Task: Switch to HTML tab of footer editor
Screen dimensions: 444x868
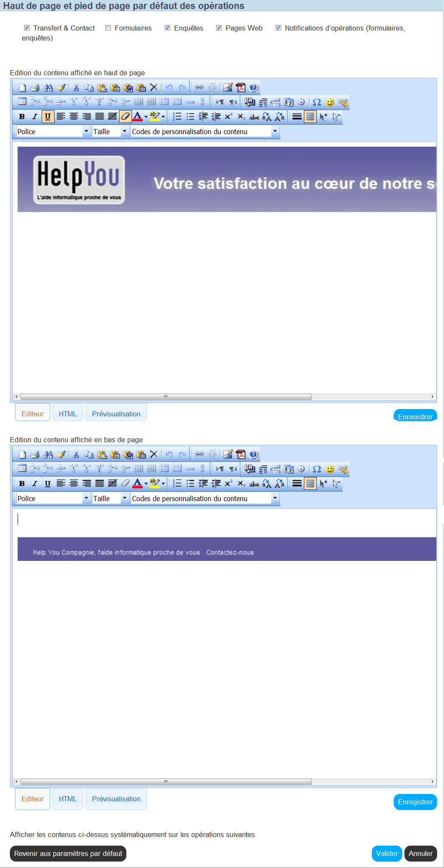Action: click(68, 798)
